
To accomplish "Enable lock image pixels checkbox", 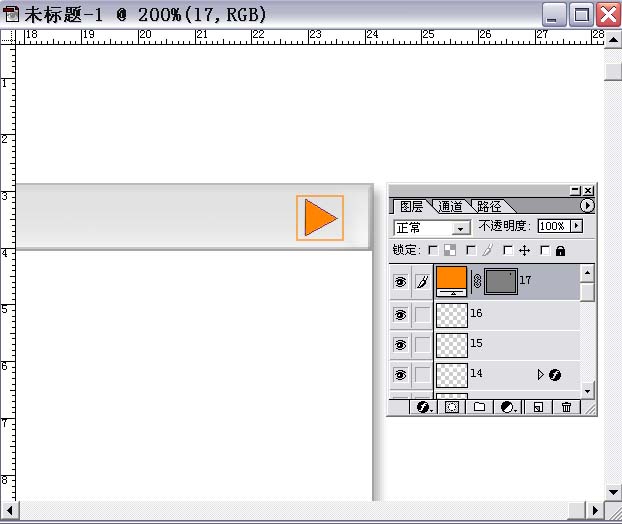I will pos(471,250).
